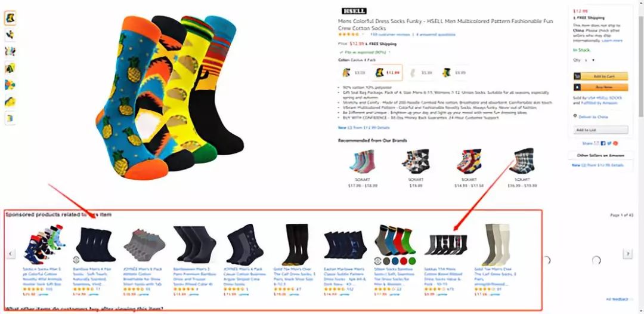Select the first color variant swatch
The image size is (644, 314).
pyautogui.click(x=353, y=73)
